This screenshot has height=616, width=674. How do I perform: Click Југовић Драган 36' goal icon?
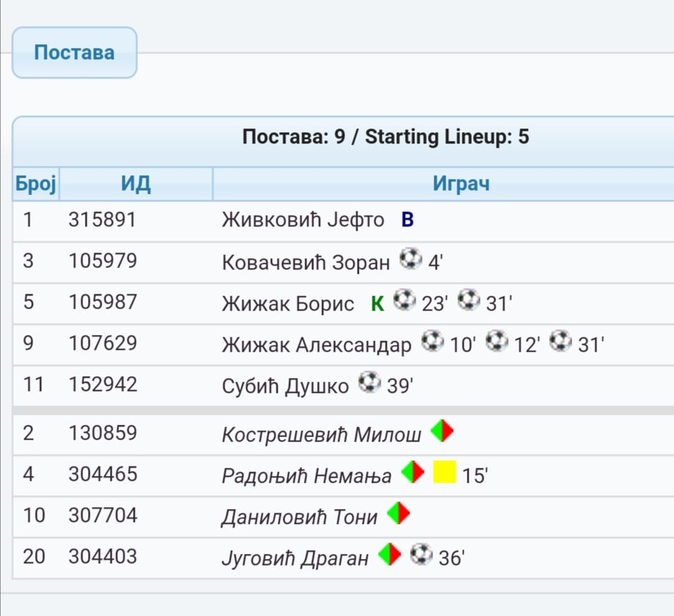[x=422, y=554]
